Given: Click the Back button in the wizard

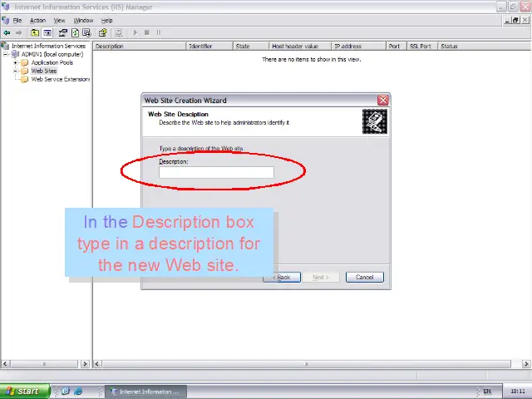Looking at the screenshot, I should [282, 277].
